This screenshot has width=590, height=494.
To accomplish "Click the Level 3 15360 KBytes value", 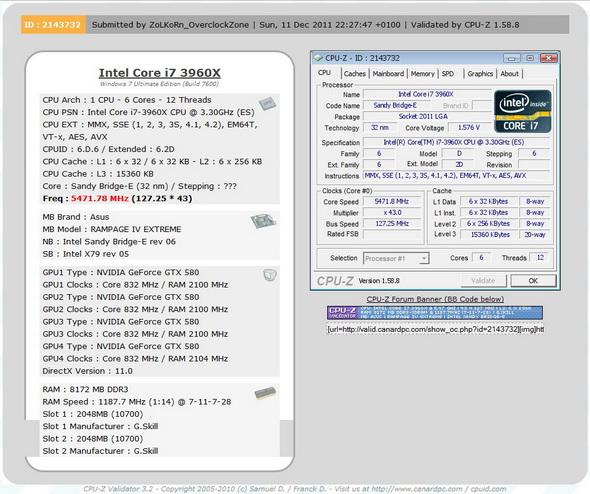I will pos(488,234).
